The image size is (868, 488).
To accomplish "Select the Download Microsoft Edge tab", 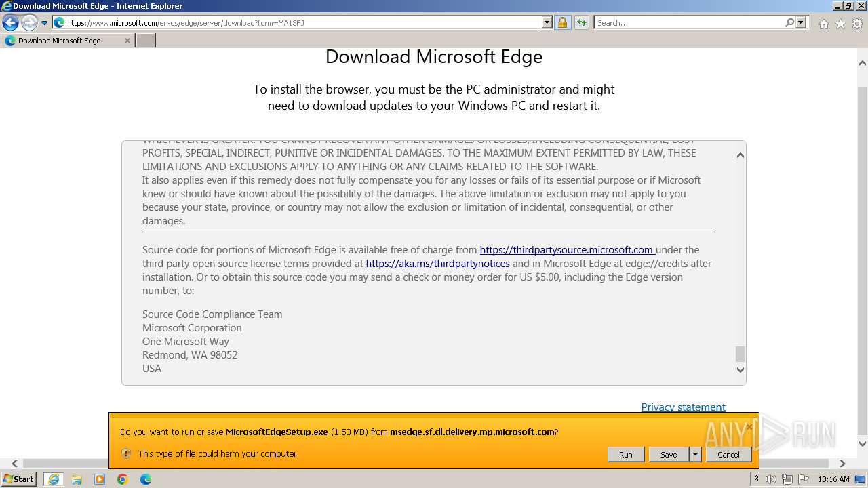I will 66,41.
